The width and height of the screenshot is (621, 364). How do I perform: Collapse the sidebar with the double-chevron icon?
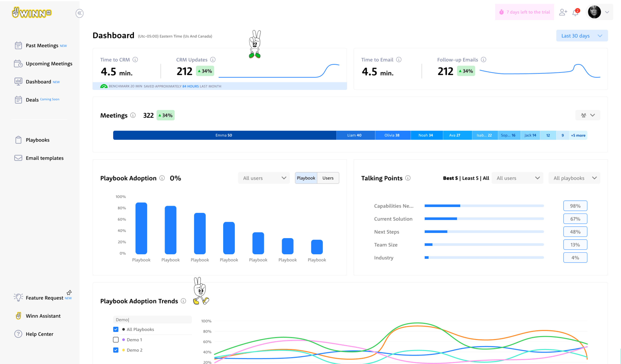tap(79, 13)
